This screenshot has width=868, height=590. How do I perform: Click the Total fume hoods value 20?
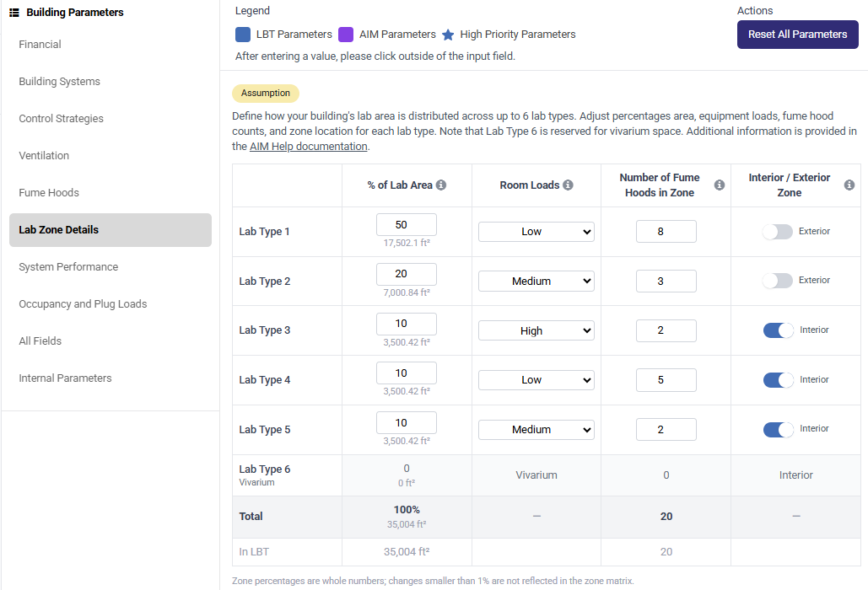coord(666,517)
